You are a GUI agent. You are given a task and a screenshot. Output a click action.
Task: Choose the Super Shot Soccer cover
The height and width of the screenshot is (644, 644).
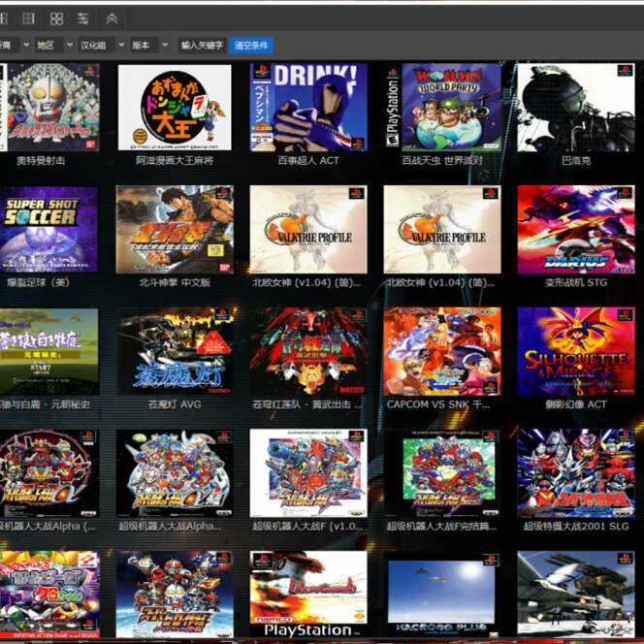[x=48, y=229]
